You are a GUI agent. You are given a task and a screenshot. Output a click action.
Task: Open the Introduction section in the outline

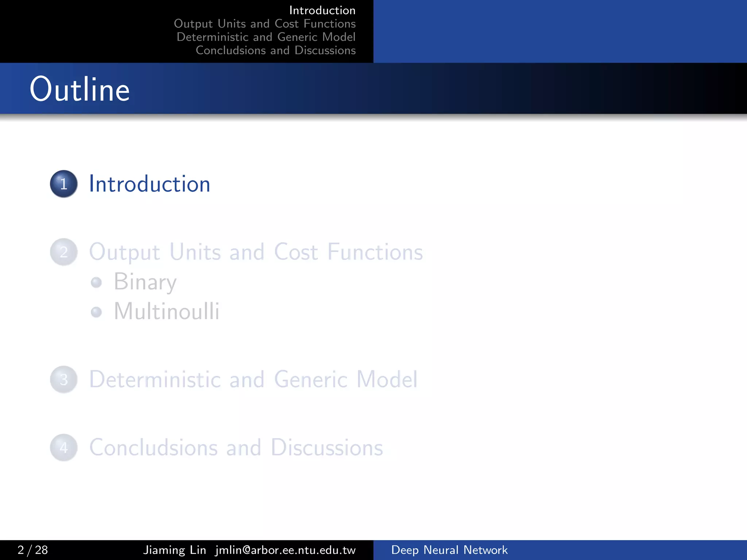pos(150,184)
